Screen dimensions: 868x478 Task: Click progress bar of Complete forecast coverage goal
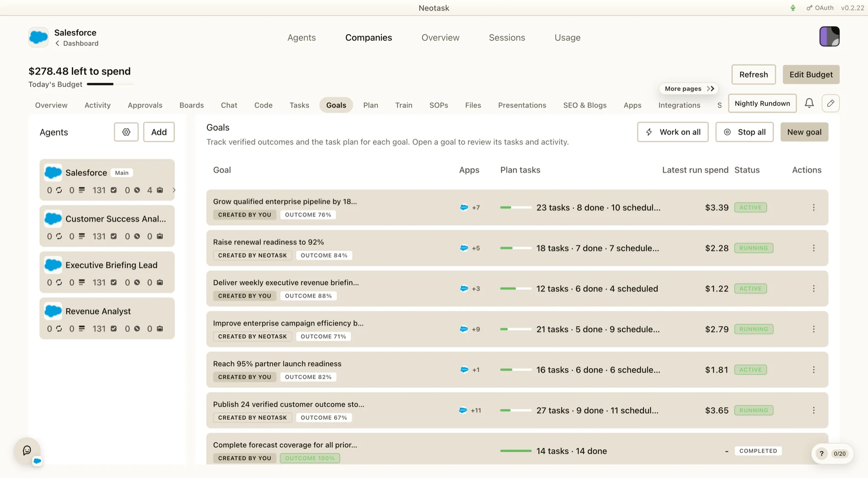tap(516, 451)
